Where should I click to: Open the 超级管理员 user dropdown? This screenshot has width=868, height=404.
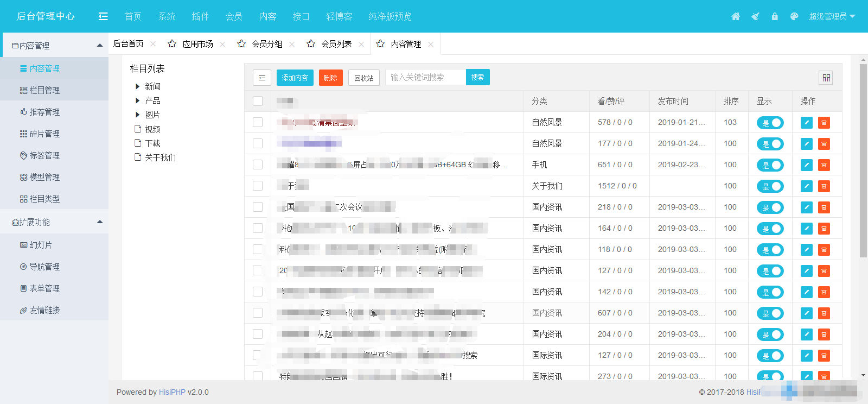click(832, 16)
